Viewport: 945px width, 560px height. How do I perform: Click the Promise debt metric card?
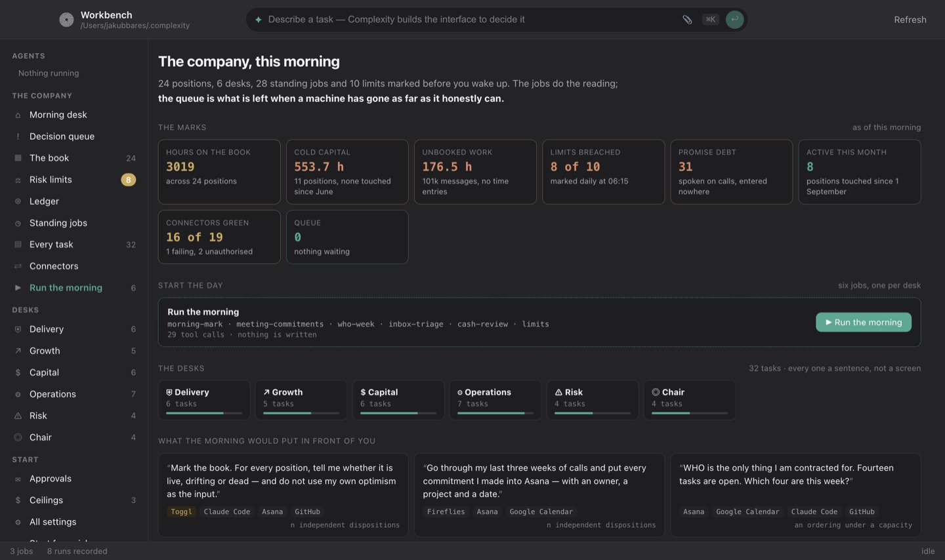tap(732, 172)
